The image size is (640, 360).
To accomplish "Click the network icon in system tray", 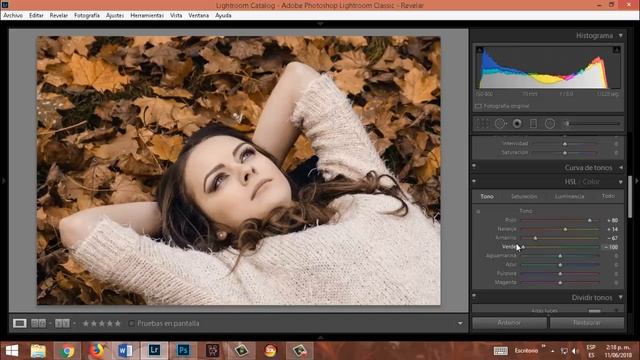I will tap(564, 351).
